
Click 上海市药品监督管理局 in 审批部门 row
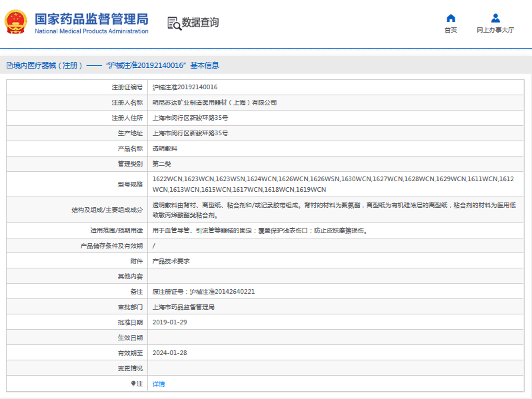point(183,307)
